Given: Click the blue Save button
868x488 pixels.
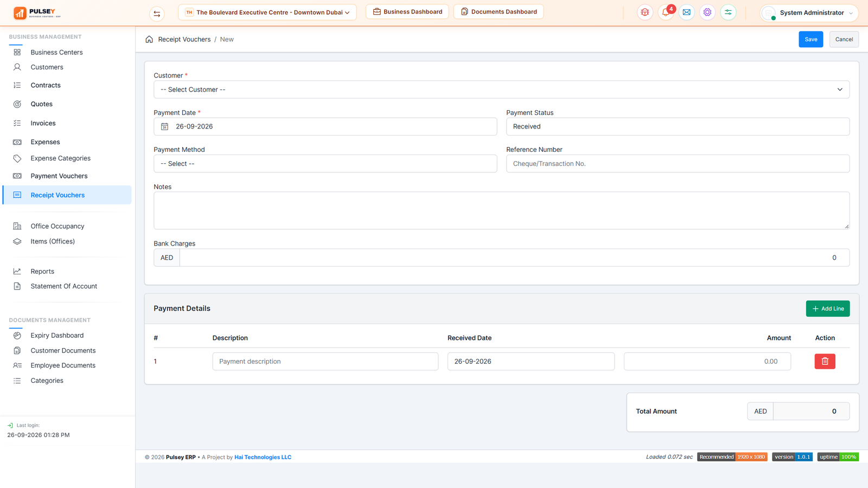Looking at the screenshot, I should (x=810, y=39).
